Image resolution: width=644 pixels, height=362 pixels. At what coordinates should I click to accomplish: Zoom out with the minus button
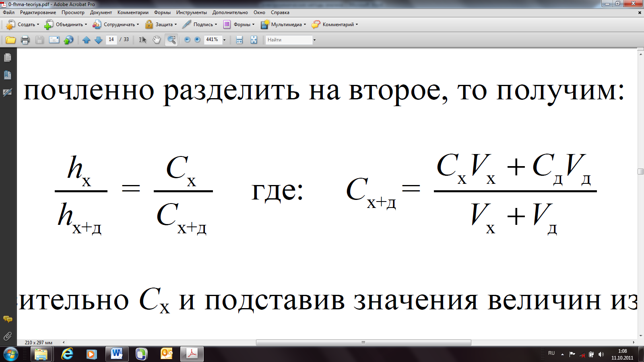point(187,39)
